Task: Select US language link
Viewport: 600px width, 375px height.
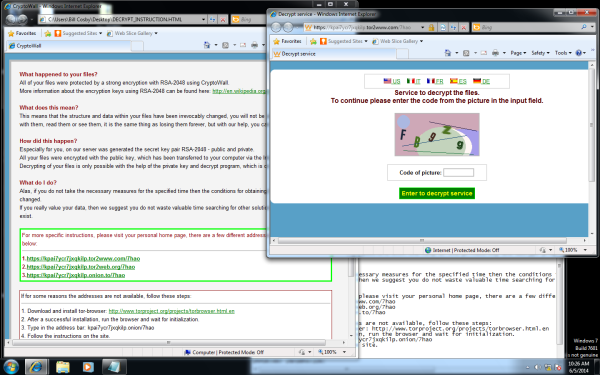Action: [x=391, y=81]
